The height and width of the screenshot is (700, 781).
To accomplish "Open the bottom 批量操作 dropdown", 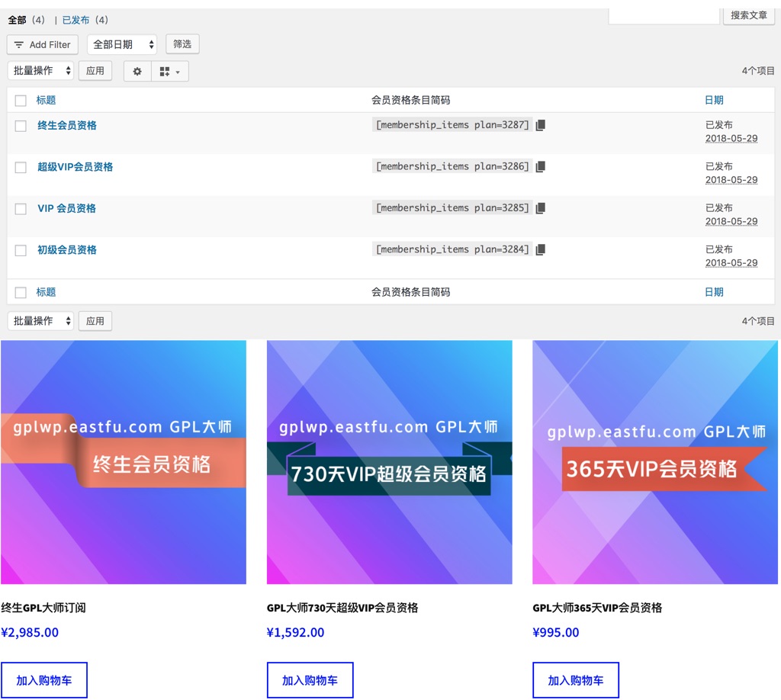I will (40, 321).
